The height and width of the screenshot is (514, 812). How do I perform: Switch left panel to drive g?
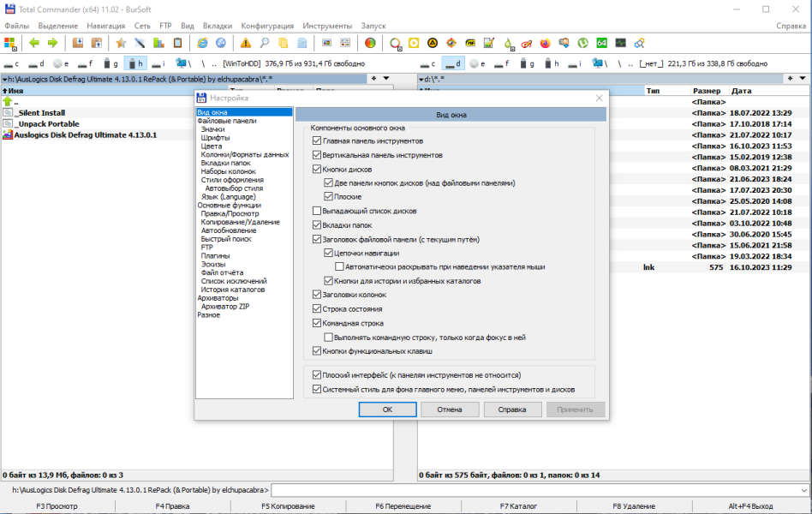(x=110, y=63)
